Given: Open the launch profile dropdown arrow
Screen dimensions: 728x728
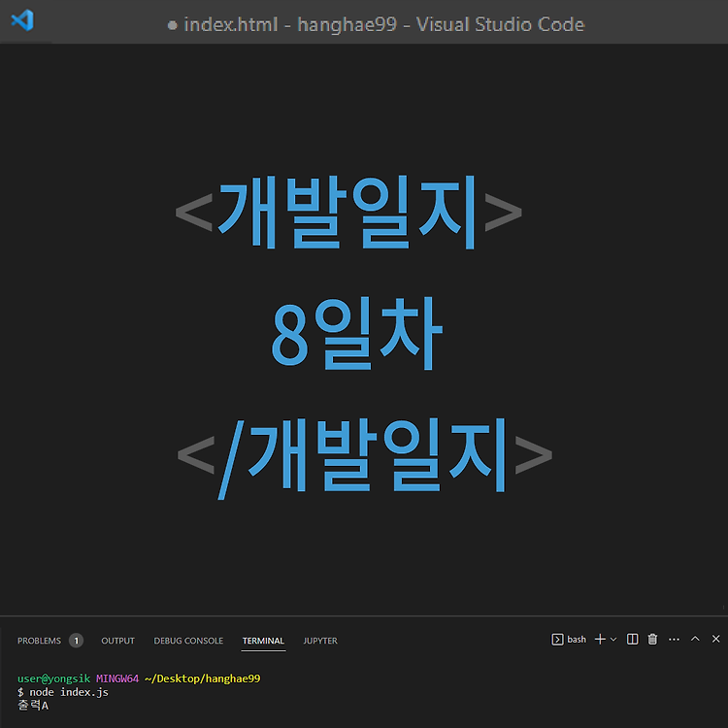Looking at the screenshot, I should (x=613, y=640).
